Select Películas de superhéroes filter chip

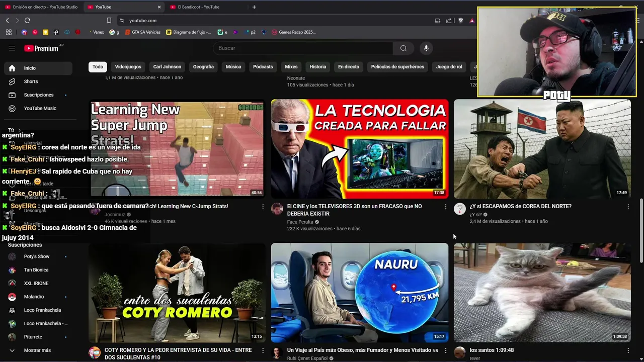click(x=397, y=67)
